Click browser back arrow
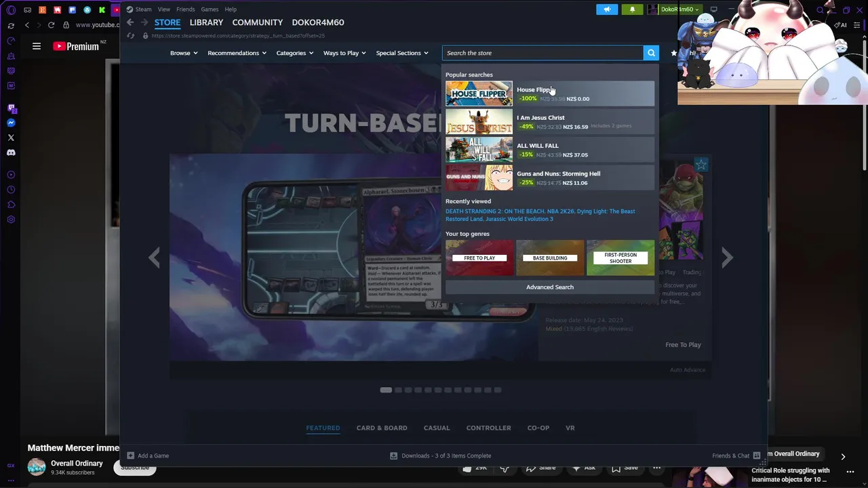Viewport: 868px width, 488px height. (26, 25)
